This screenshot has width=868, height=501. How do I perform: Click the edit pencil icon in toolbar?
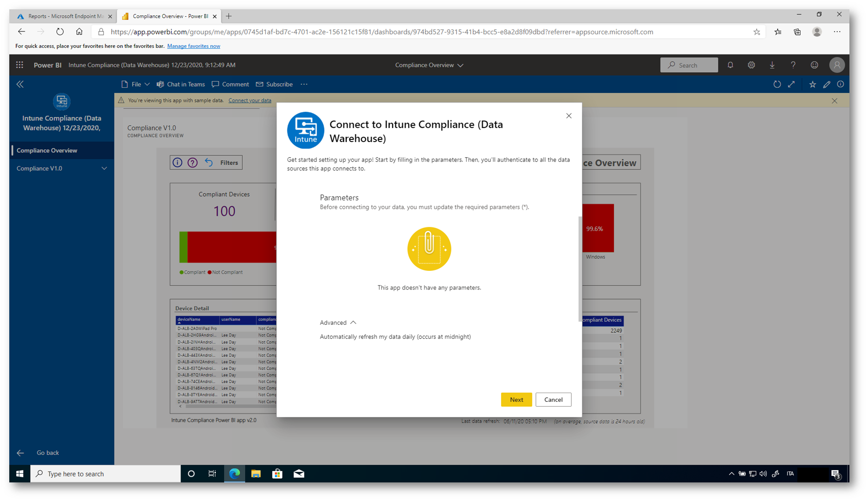pyautogui.click(x=826, y=84)
